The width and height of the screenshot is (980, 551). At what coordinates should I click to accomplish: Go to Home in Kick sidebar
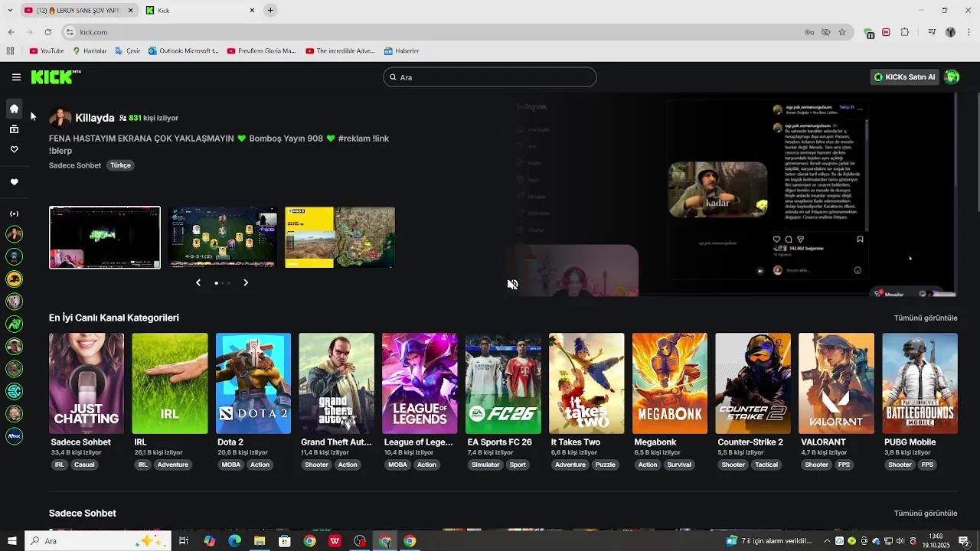click(x=14, y=109)
